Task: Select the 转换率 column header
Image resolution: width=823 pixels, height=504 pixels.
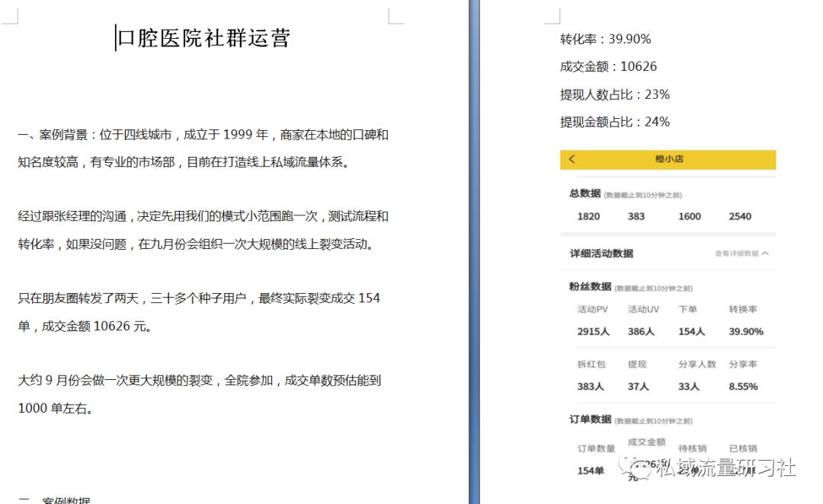Action: (x=744, y=310)
